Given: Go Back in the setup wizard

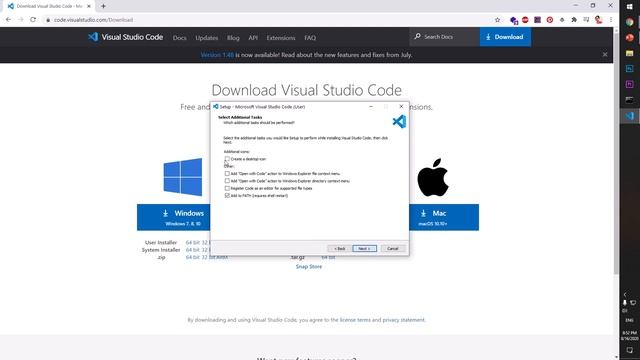Looking at the screenshot, I should click(x=340, y=249).
